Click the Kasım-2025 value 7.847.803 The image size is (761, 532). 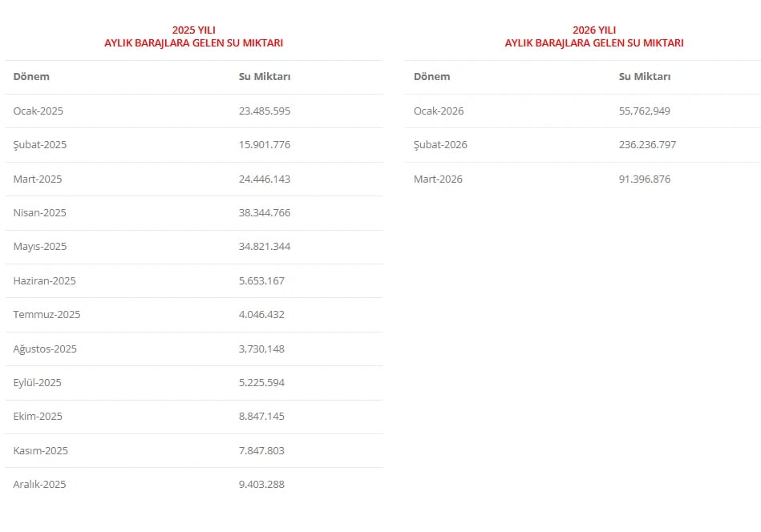coord(261,451)
